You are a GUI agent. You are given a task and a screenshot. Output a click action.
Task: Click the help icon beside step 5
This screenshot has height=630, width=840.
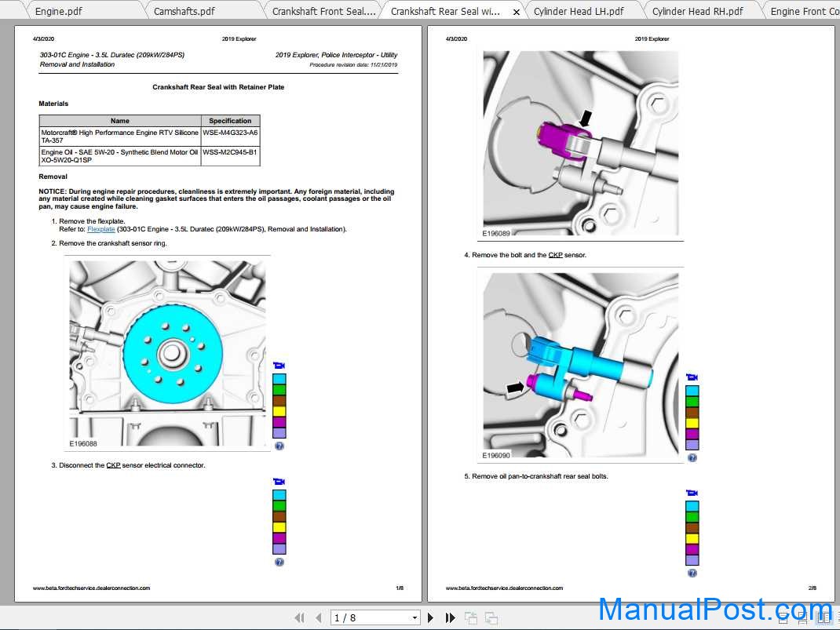(x=692, y=574)
